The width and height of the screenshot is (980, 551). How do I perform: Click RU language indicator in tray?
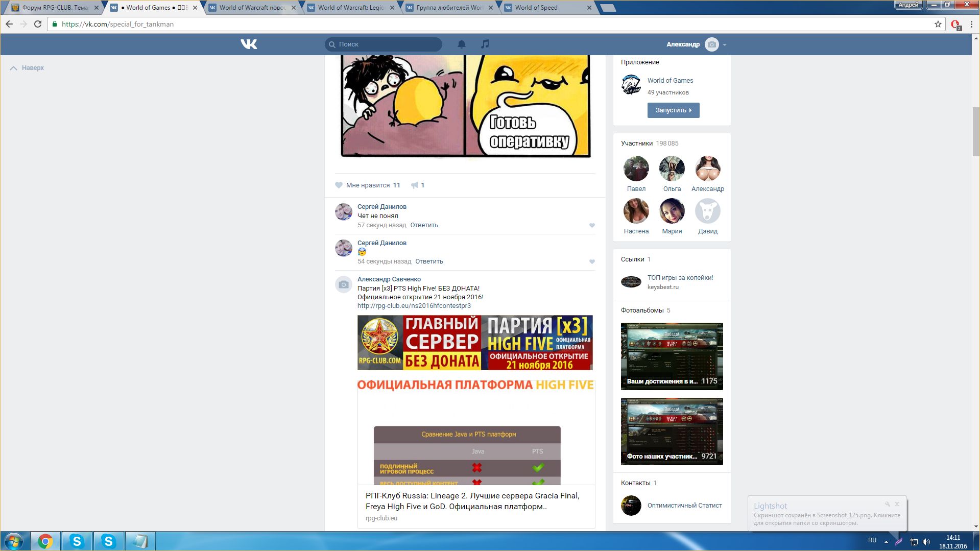(872, 540)
